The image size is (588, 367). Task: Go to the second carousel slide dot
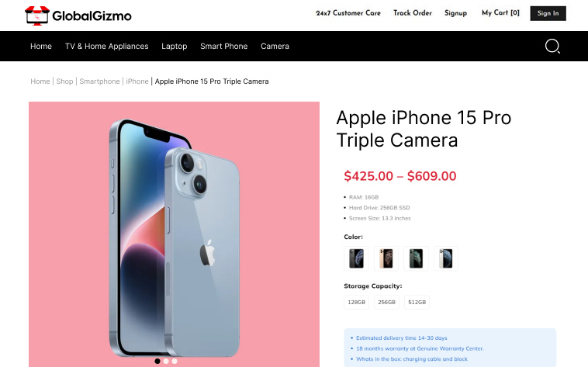[166, 361]
